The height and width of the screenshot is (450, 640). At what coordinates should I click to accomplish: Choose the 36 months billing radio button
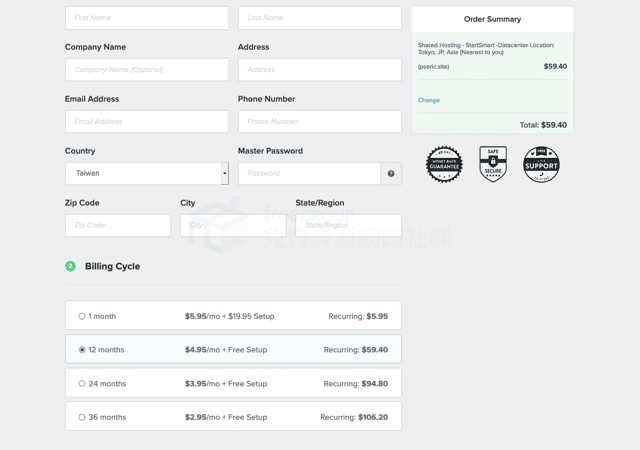pyautogui.click(x=82, y=417)
